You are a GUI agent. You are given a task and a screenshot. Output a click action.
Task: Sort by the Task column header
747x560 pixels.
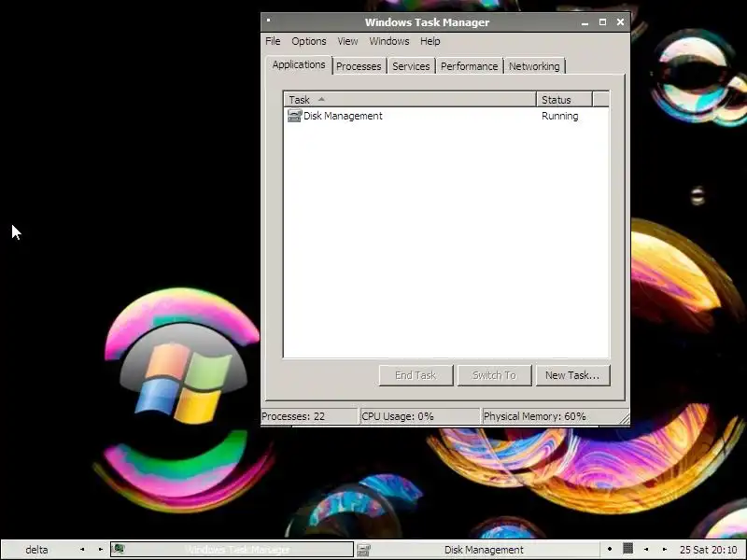tap(410, 100)
